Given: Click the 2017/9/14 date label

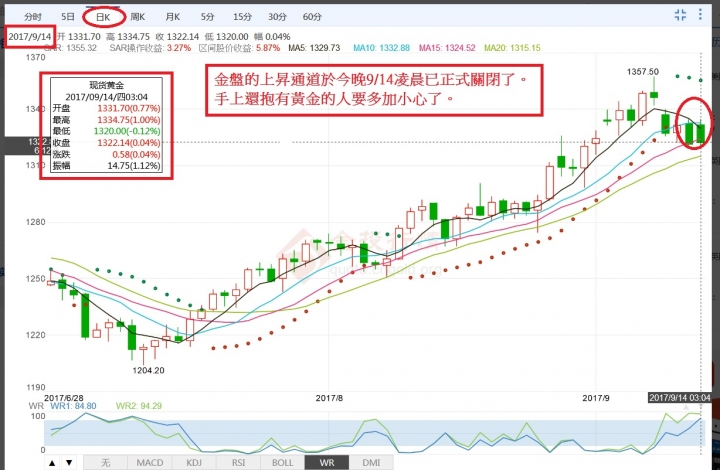Looking at the screenshot, I should point(30,37).
